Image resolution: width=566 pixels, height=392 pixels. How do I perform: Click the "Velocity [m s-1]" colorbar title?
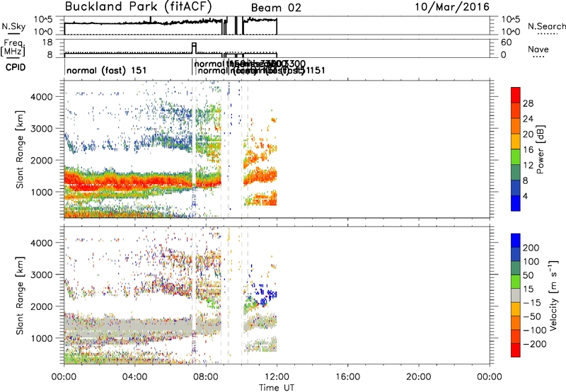pos(553,295)
